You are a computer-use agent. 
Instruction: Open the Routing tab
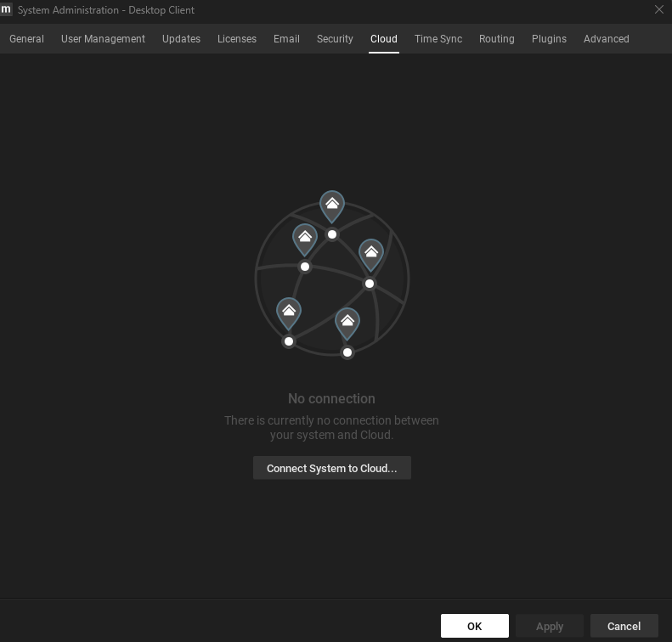pyautogui.click(x=496, y=39)
